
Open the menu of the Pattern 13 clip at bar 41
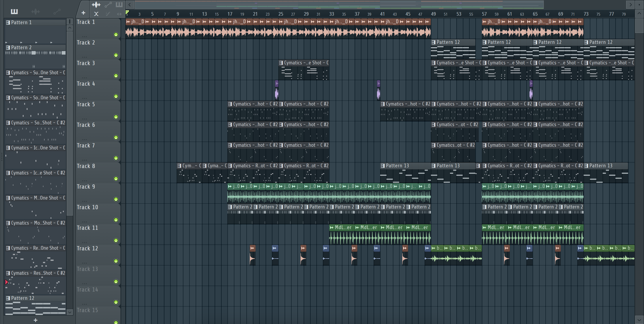(383, 166)
